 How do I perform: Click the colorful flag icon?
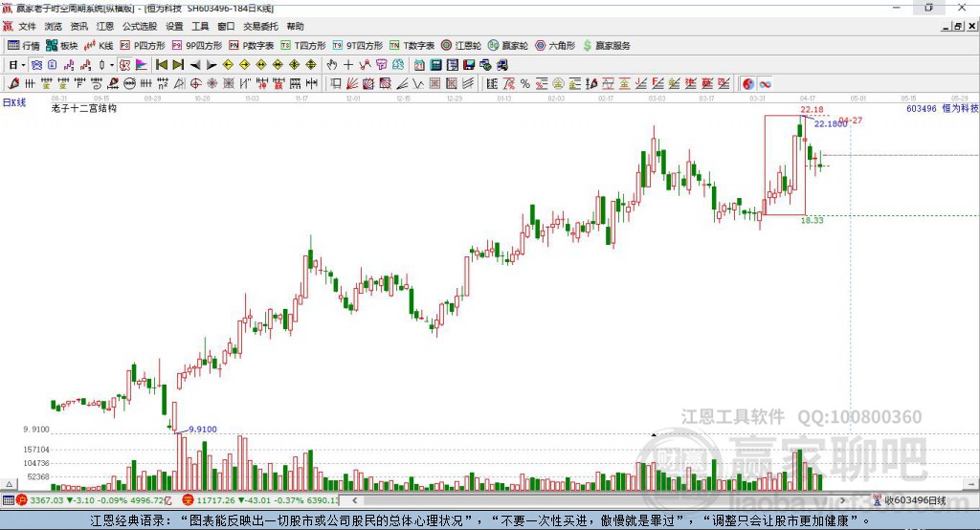[x=142, y=65]
